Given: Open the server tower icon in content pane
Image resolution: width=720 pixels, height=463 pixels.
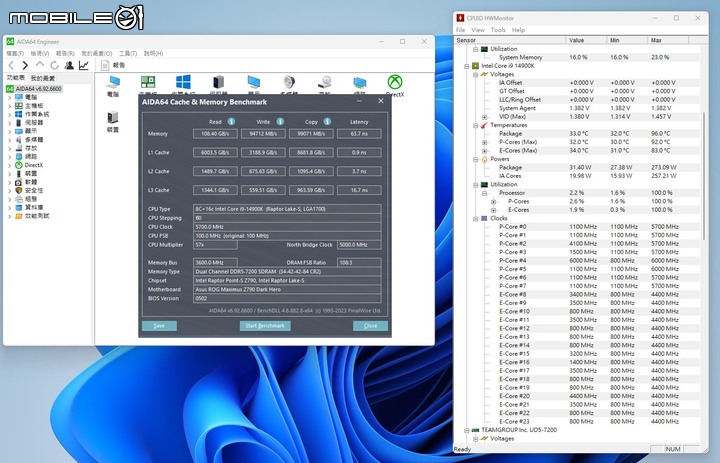Looking at the screenshot, I should coord(219,83).
